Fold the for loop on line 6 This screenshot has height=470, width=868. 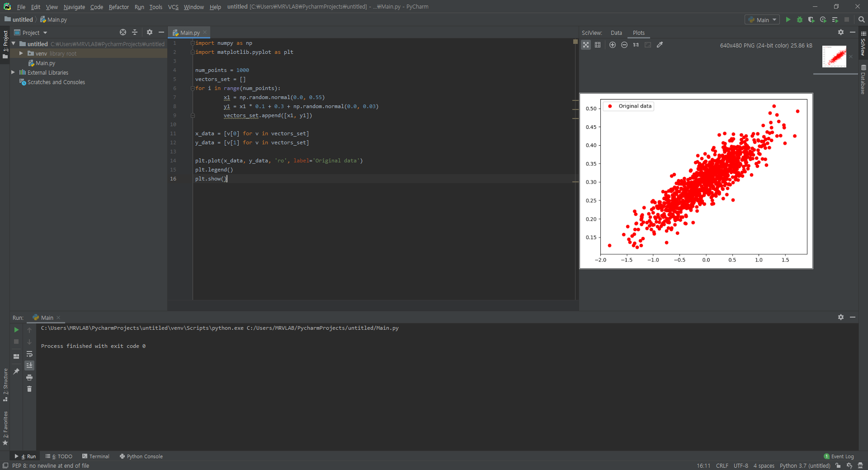193,88
